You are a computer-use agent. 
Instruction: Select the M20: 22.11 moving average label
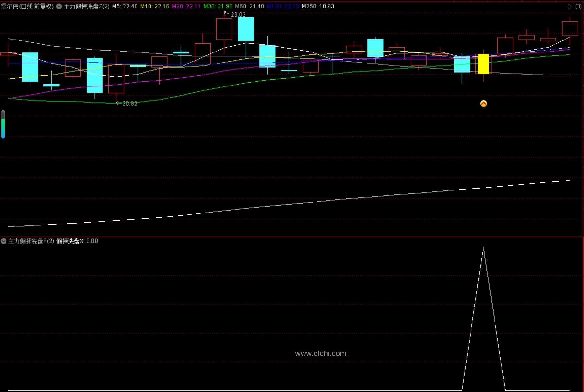pos(186,6)
